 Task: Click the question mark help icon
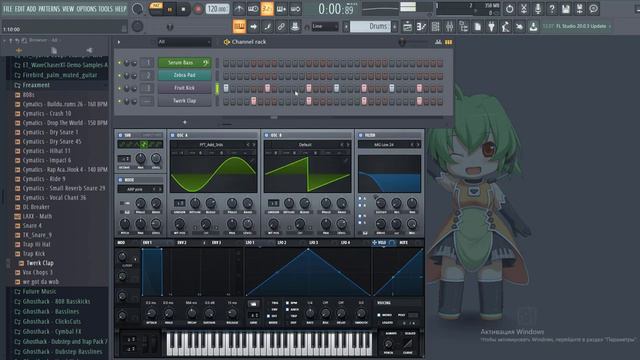(x=552, y=9)
